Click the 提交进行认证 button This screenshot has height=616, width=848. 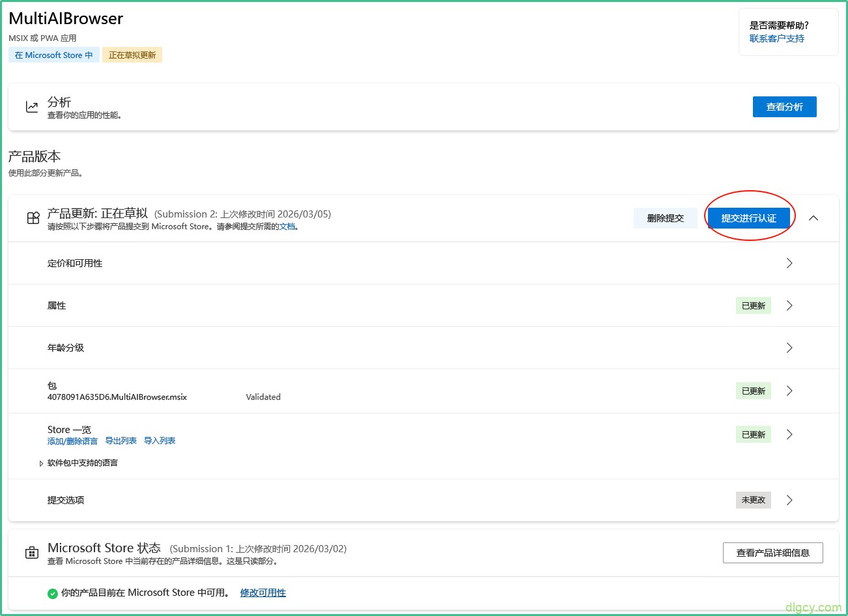coord(749,218)
